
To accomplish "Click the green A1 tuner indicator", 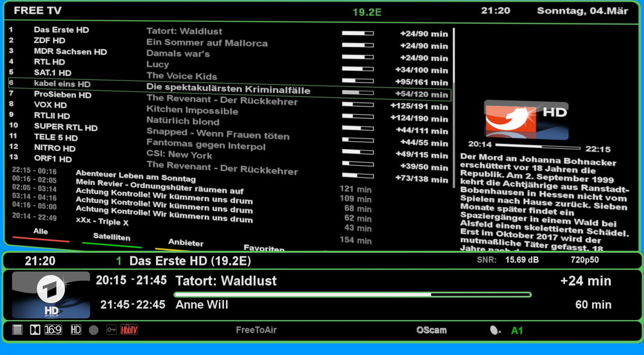I will [517, 331].
